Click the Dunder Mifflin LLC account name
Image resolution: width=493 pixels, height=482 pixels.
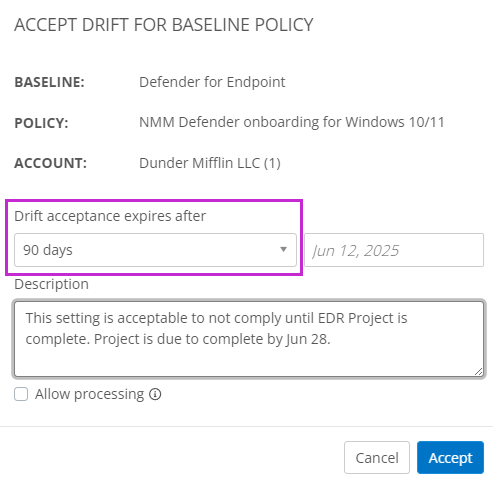(210, 163)
